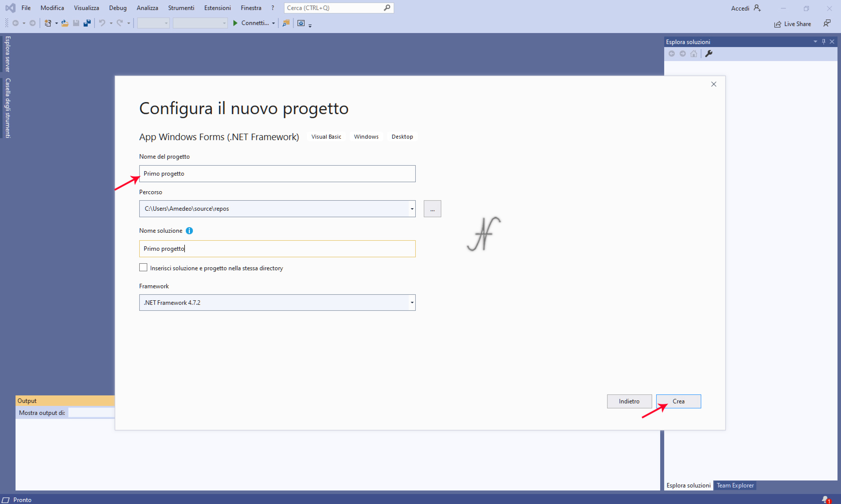Check Inserisci soluzione e progetto nella stessa directory
Viewport: 841px width, 504px height.
143,268
